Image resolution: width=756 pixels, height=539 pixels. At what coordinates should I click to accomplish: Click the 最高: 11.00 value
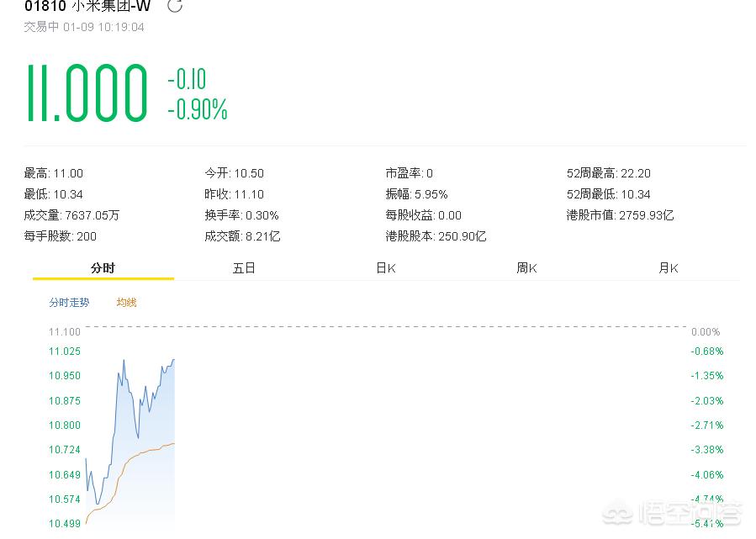pos(54,173)
